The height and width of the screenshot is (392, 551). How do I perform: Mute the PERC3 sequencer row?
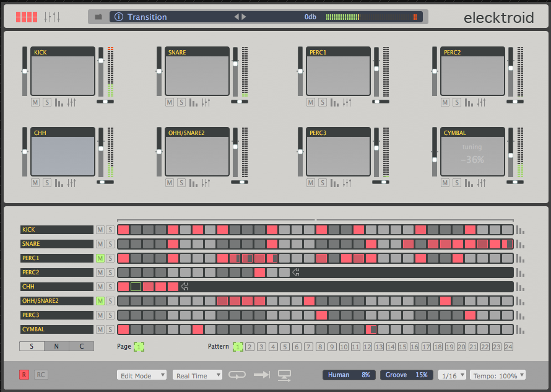(x=100, y=315)
